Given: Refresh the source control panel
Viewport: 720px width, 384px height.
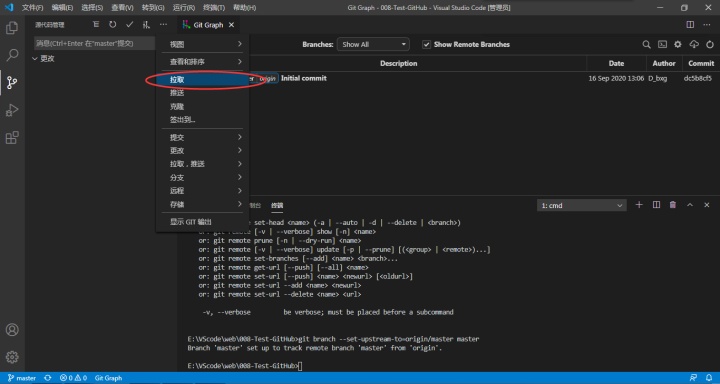Looking at the screenshot, I should 112,25.
